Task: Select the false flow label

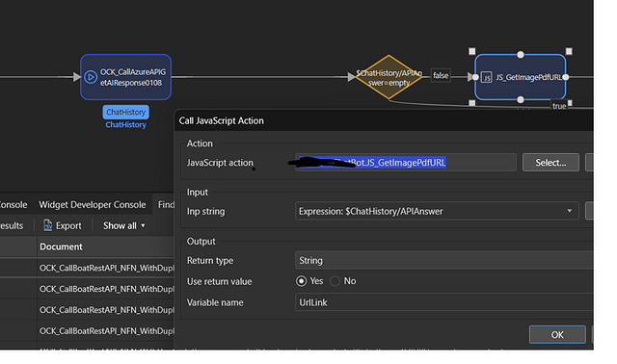Action: click(441, 75)
